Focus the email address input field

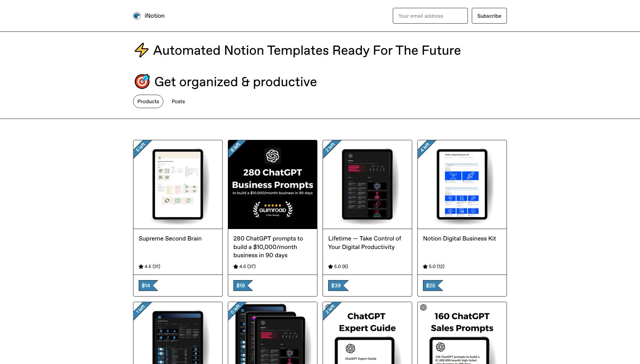click(x=430, y=16)
